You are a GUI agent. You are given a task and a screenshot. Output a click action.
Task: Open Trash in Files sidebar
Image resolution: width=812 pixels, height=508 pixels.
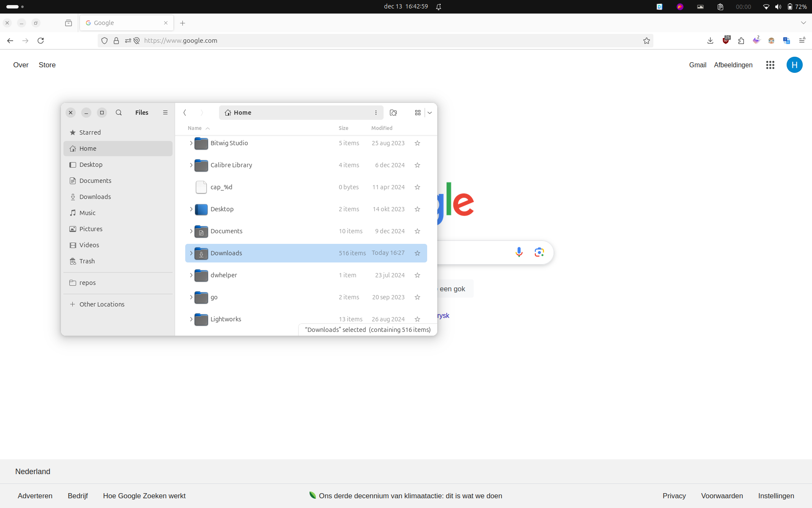(118, 261)
